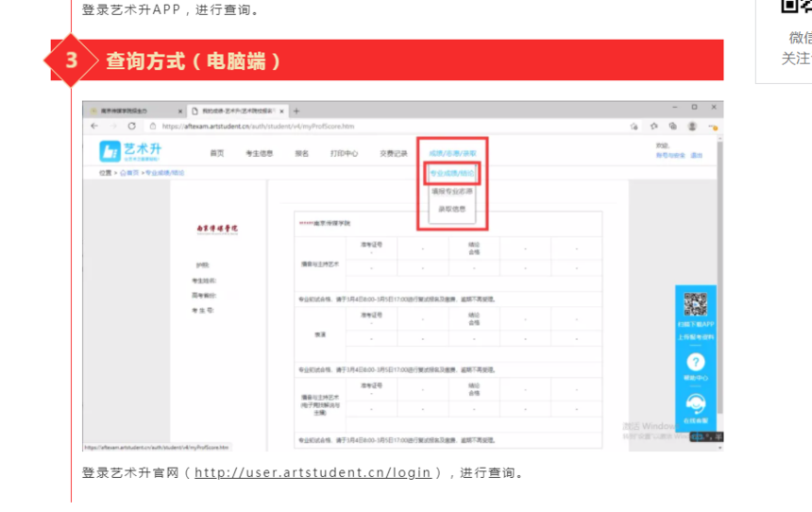Choose 填报专业志愿 in the dropdown
The width and height of the screenshot is (812, 512).
tap(452, 191)
